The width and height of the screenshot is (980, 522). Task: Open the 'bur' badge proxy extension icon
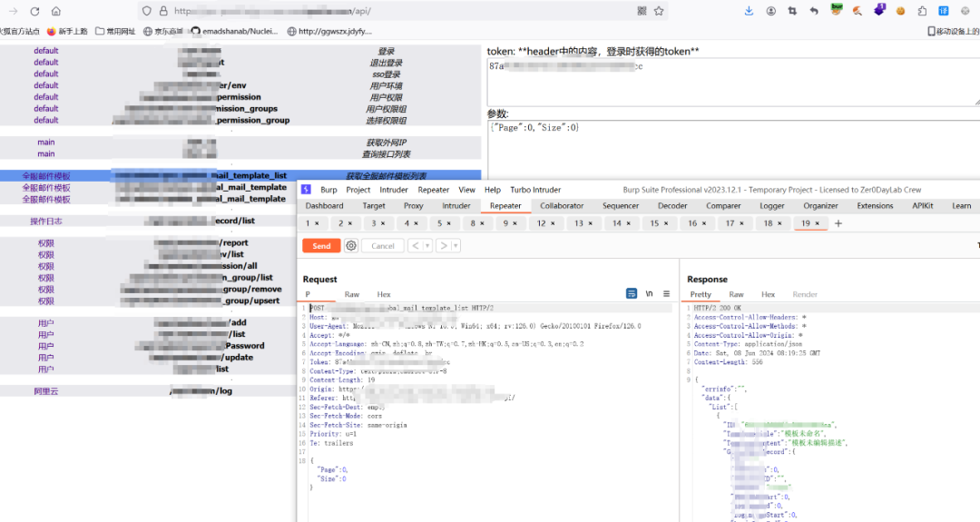[837, 10]
